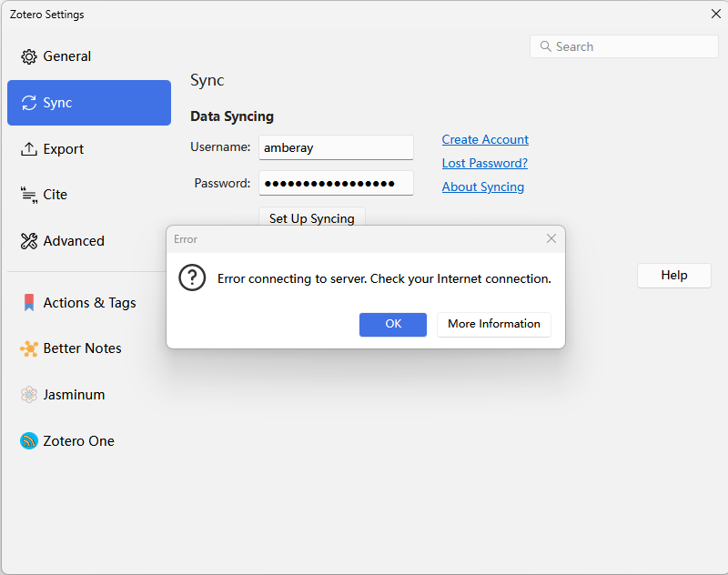This screenshot has height=575, width=728.
Task: Open the General settings pane
Action: click(x=89, y=56)
